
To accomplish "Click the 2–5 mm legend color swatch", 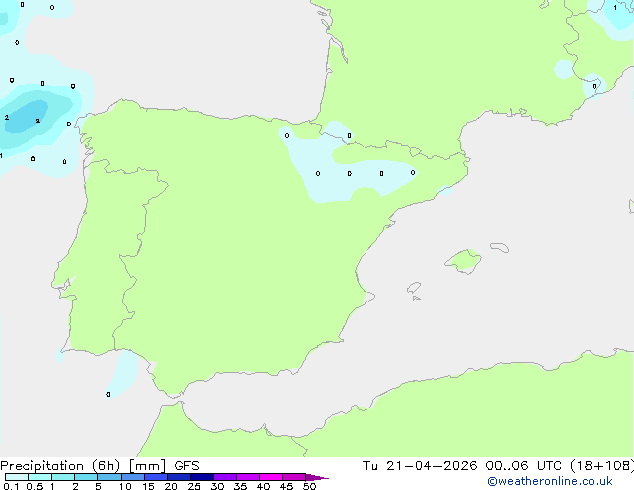I will pyautogui.click(x=86, y=477).
